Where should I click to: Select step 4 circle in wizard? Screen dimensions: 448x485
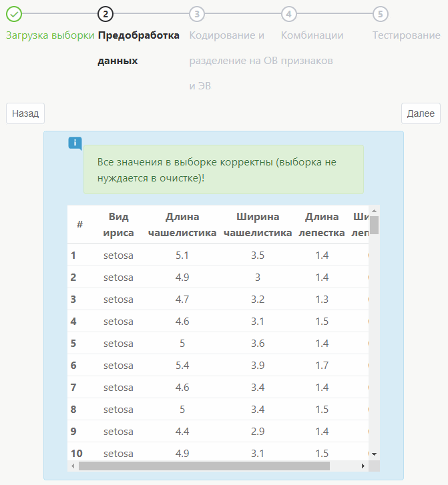coord(288,14)
